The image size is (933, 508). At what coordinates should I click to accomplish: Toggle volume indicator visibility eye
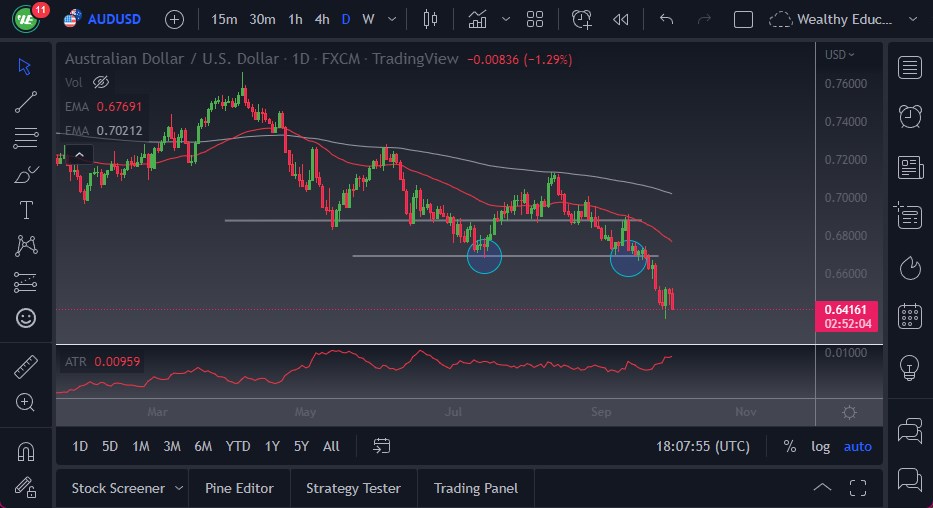click(100, 82)
